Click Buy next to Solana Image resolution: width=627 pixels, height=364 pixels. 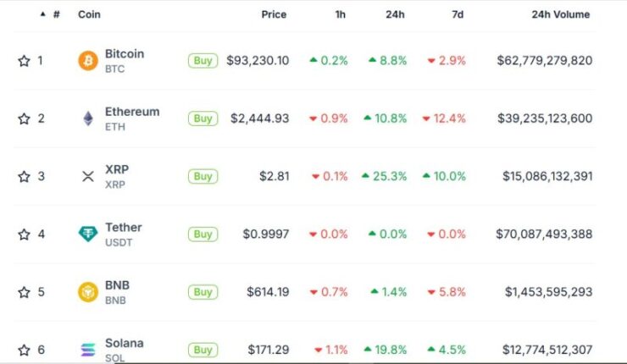203,350
